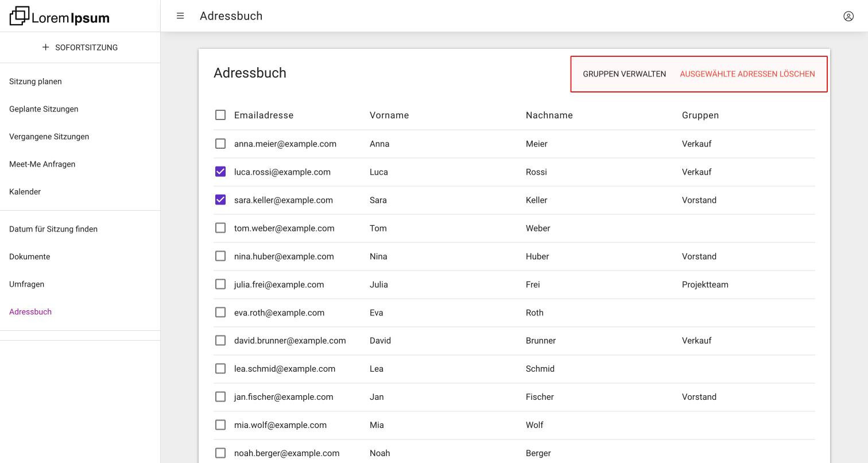Check the box for anna.meier@example.com
868x463 pixels.
point(220,144)
